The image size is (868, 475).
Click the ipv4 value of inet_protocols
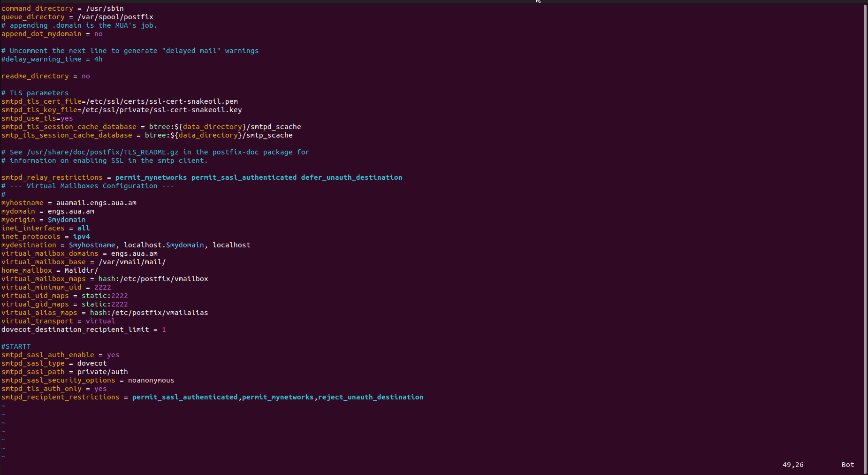coord(82,237)
